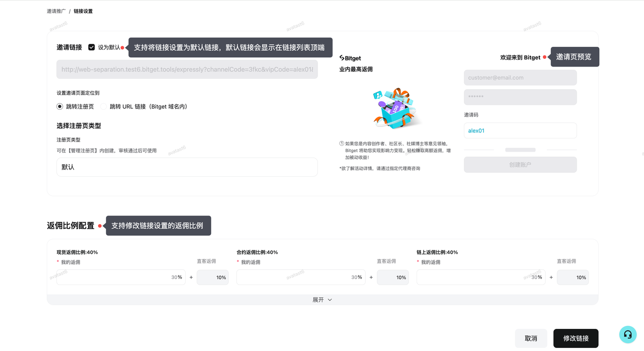This screenshot has height=351, width=644.
Task: Click the 合约返佣比例:40% label
Action: click(x=257, y=252)
